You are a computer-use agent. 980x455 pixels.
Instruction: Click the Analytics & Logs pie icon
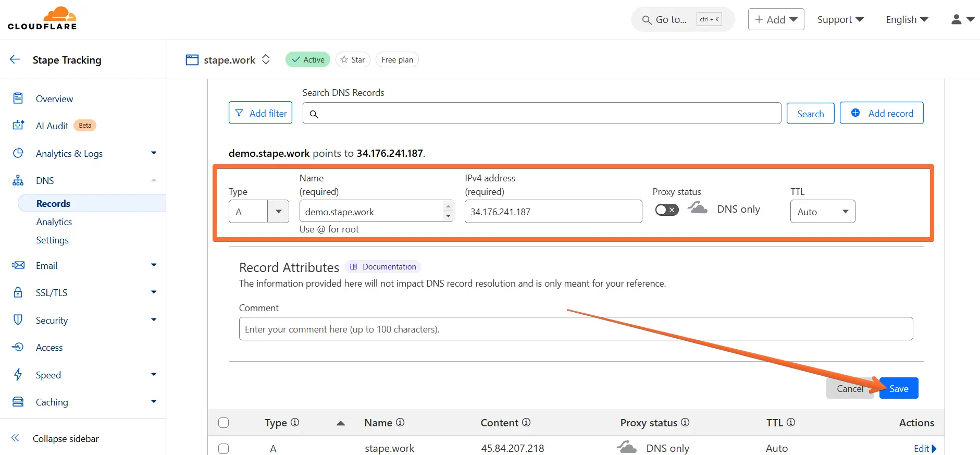(x=18, y=153)
